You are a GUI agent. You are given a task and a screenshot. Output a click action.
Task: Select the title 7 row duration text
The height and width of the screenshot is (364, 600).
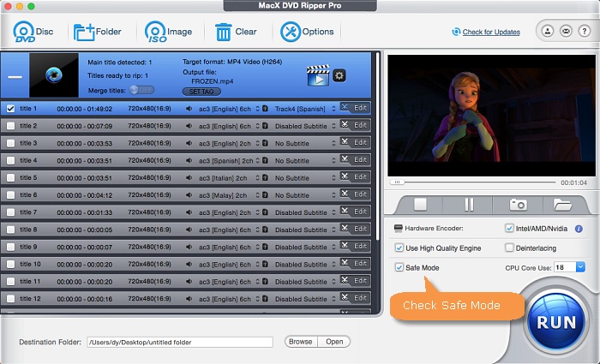[85, 212]
